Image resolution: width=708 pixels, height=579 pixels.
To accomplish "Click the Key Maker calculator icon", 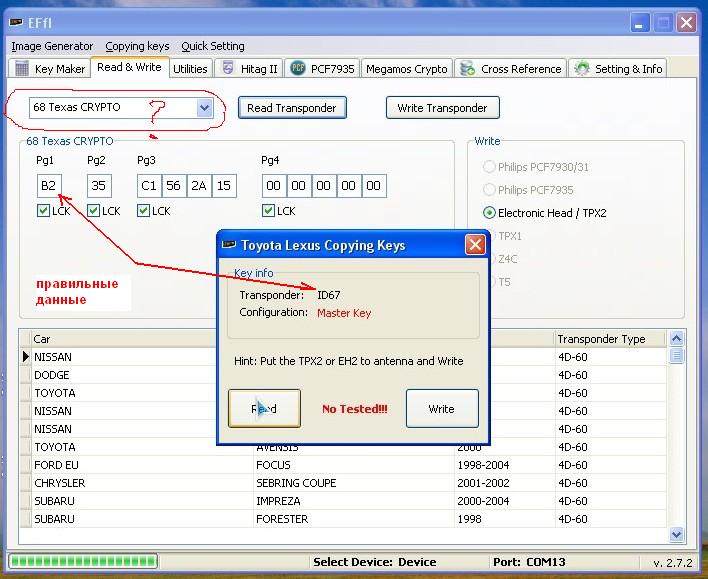I will (22, 69).
